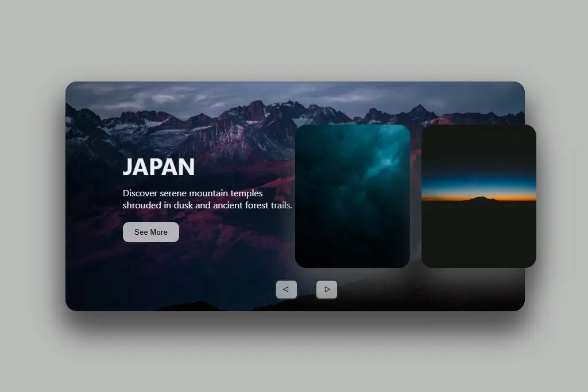This screenshot has width=588, height=392.
Task: Advance the carousel with the next arrow
Action: (327, 289)
